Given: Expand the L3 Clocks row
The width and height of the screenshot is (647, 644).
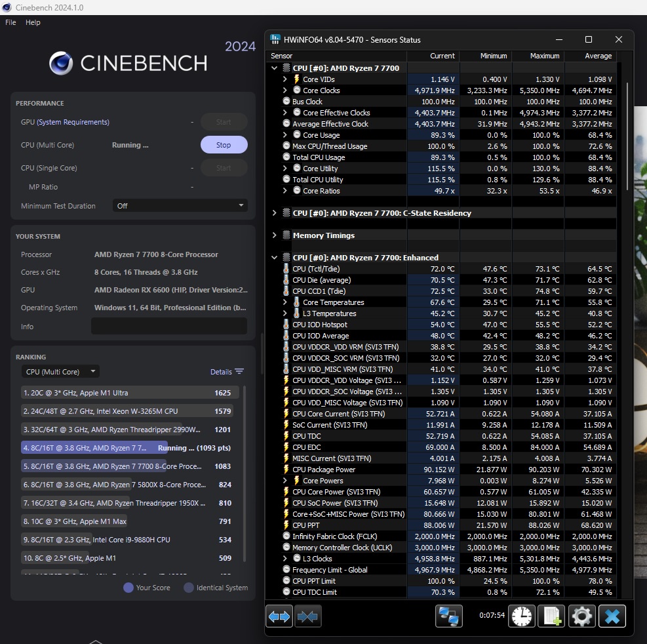Looking at the screenshot, I should tap(285, 559).
